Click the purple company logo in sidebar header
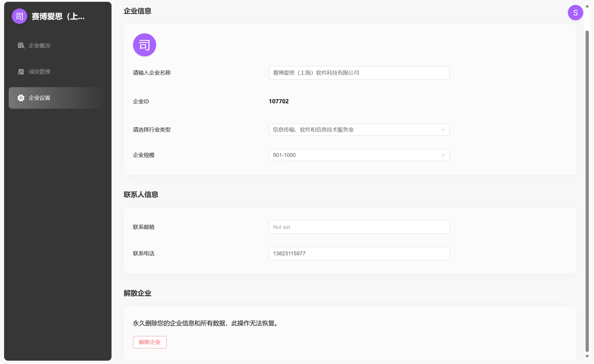The image size is (594, 364). (x=19, y=16)
